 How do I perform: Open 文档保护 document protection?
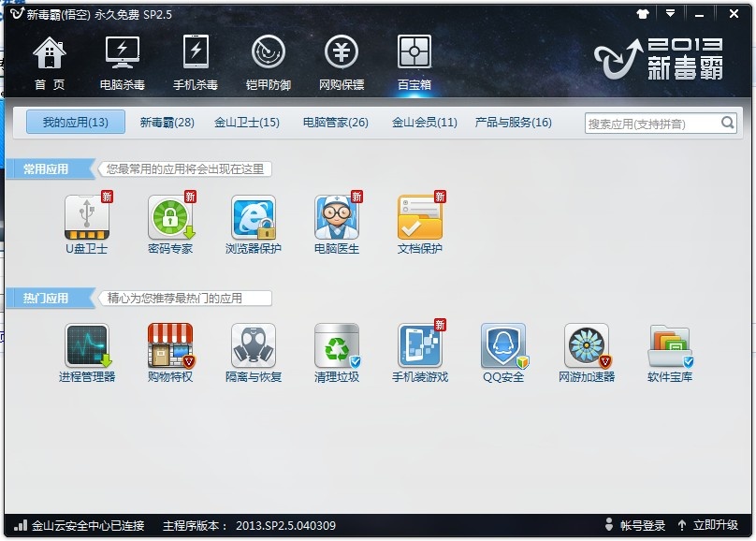coord(420,218)
